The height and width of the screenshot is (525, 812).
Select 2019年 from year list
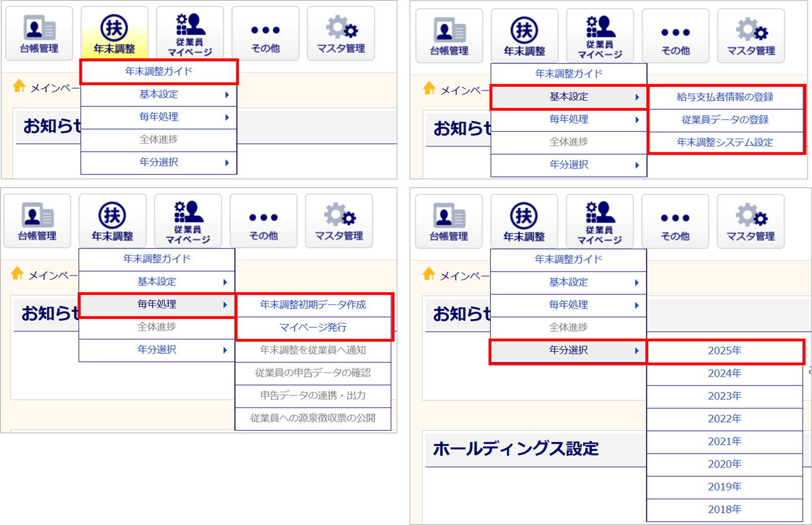coord(725,487)
